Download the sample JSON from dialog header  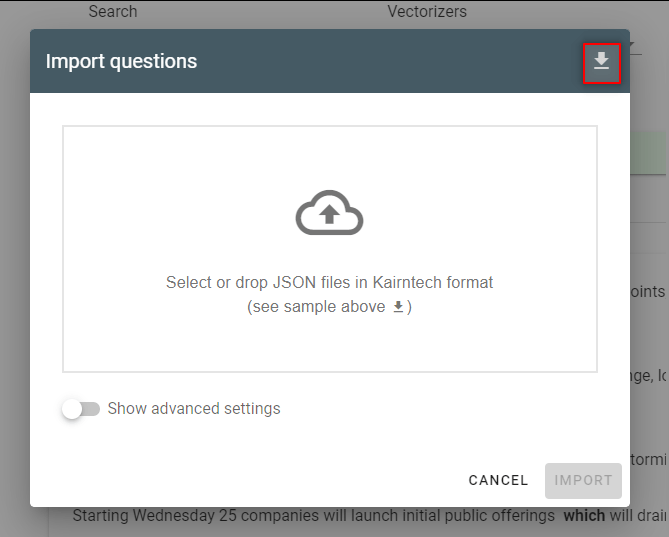(x=602, y=62)
